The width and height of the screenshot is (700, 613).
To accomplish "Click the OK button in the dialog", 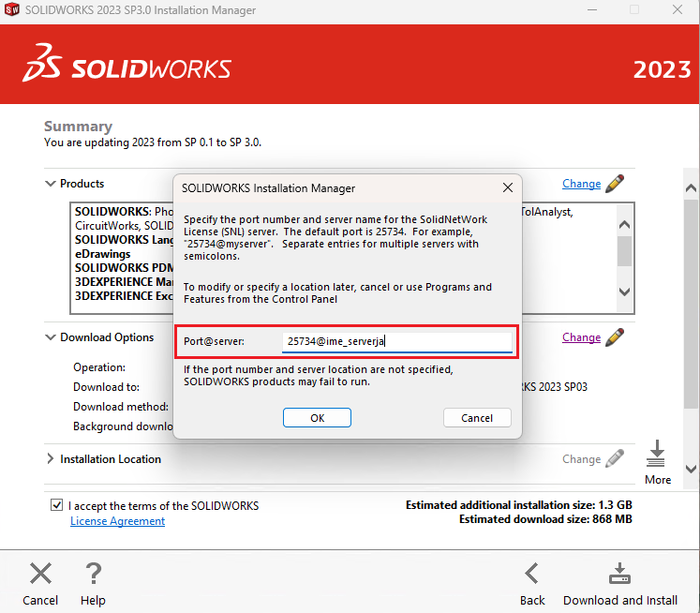I will coord(317,417).
